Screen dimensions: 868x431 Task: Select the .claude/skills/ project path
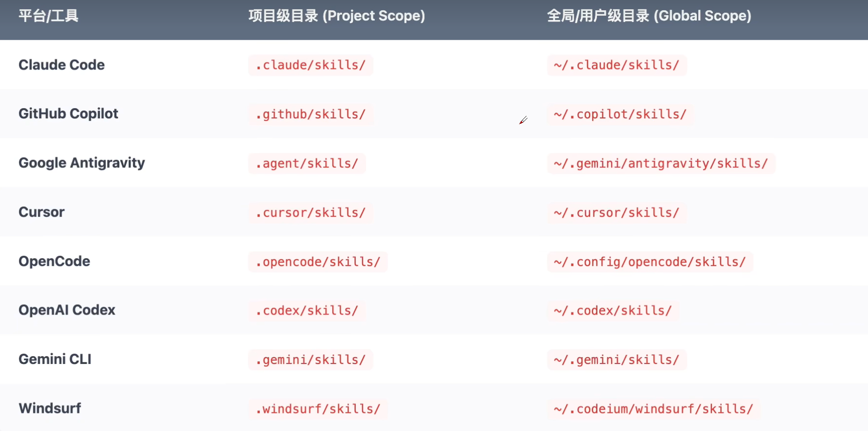coord(311,65)
